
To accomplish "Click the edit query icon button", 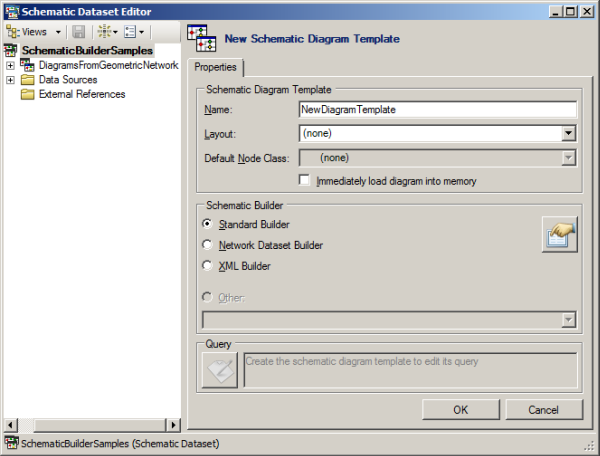I will pos(220,371).
